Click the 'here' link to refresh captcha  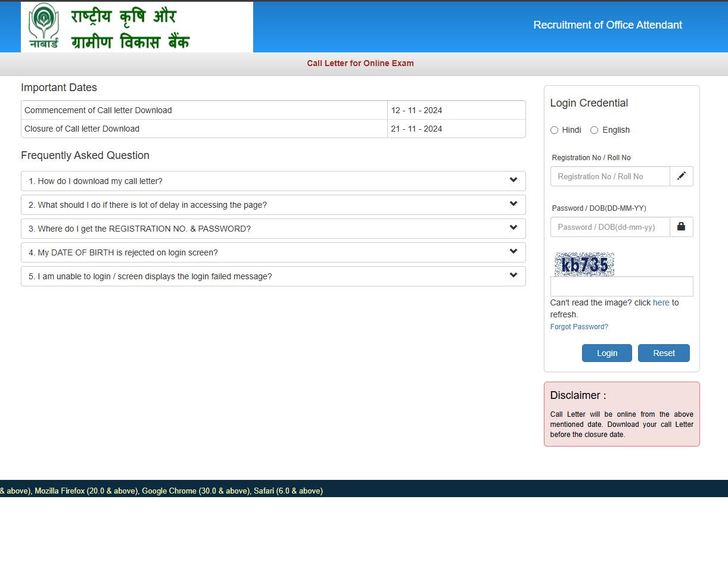661,302
